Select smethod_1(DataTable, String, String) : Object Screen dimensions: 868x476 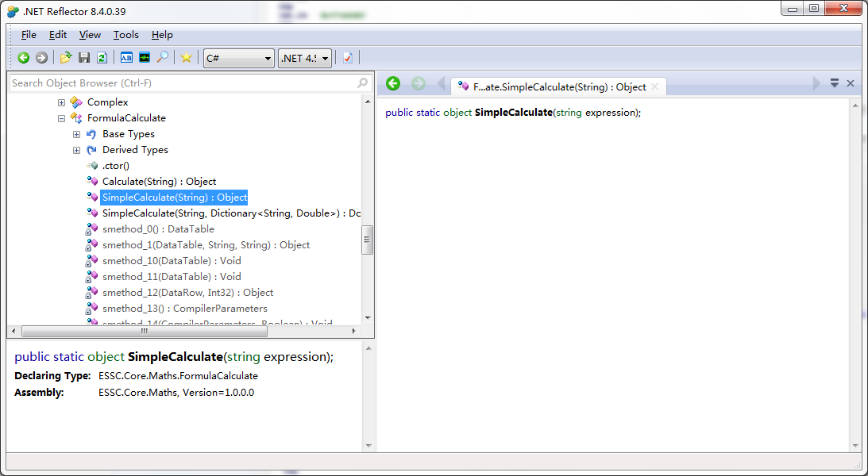[x=206, y=245]
